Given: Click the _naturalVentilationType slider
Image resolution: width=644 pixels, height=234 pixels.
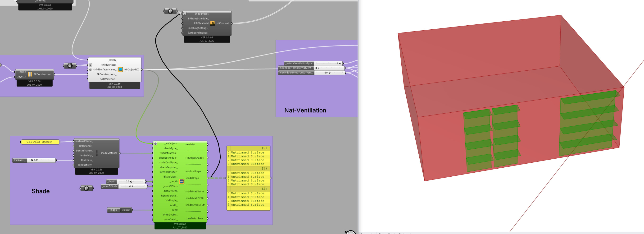Looking at the screenshot, I should [313, 63].
